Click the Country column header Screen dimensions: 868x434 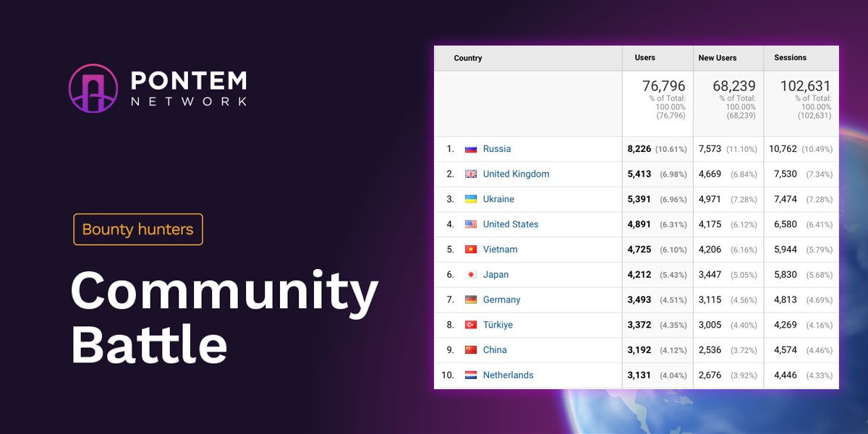click(x=467, y=58)
